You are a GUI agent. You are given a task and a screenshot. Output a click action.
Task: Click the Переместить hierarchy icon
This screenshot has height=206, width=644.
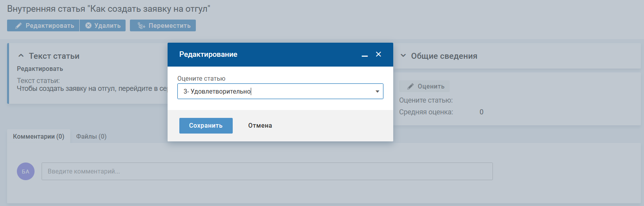(x=142, y=26)
